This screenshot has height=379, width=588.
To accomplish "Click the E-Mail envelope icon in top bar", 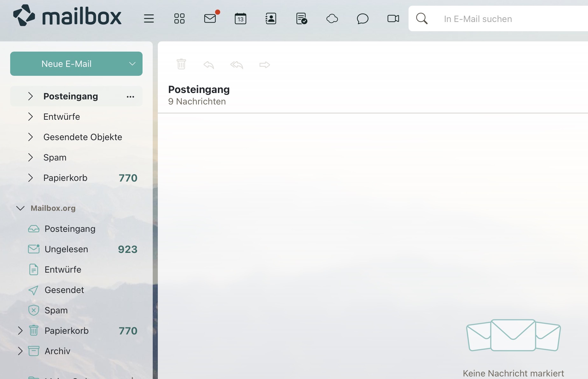I will [x=210, y=19].
